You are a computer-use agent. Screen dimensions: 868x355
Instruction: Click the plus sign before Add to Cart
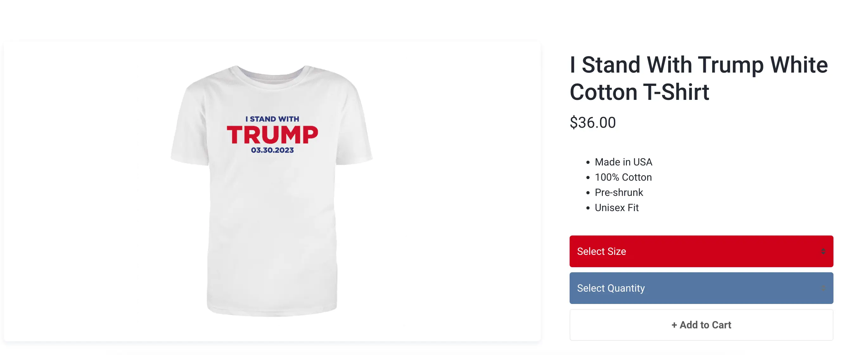tap(674, 325)
